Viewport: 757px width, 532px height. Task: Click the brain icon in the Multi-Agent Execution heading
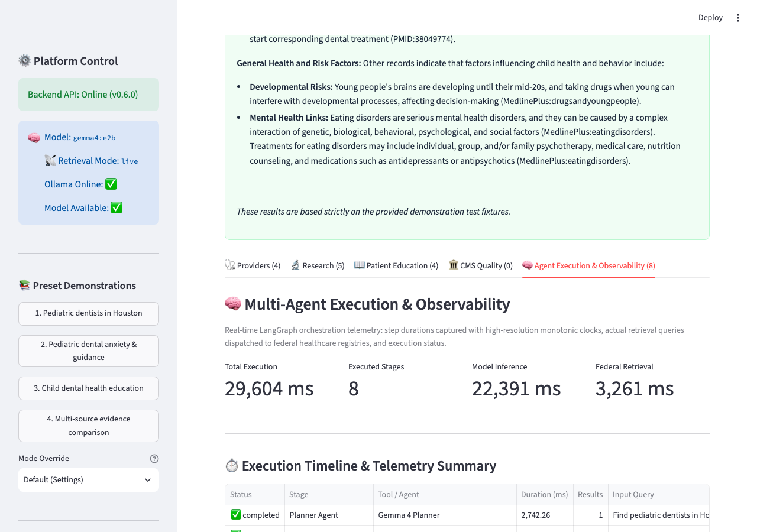[x=233, y=304]
